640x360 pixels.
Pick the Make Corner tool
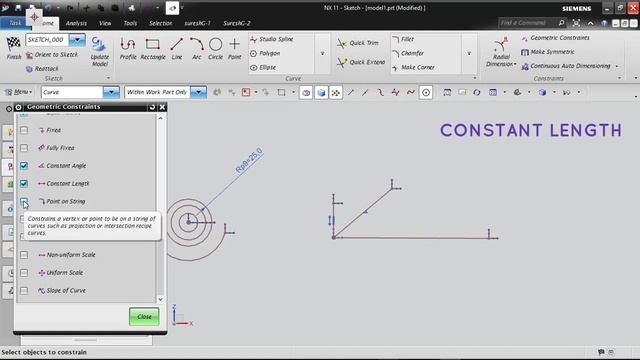413,67
